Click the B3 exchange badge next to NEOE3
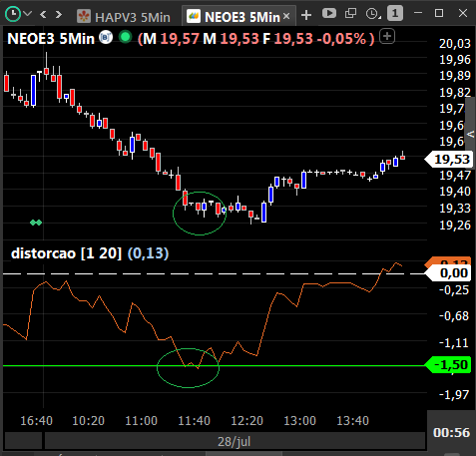Image resolution: width=476 pixels, height=456 pixels. point(106,37)
